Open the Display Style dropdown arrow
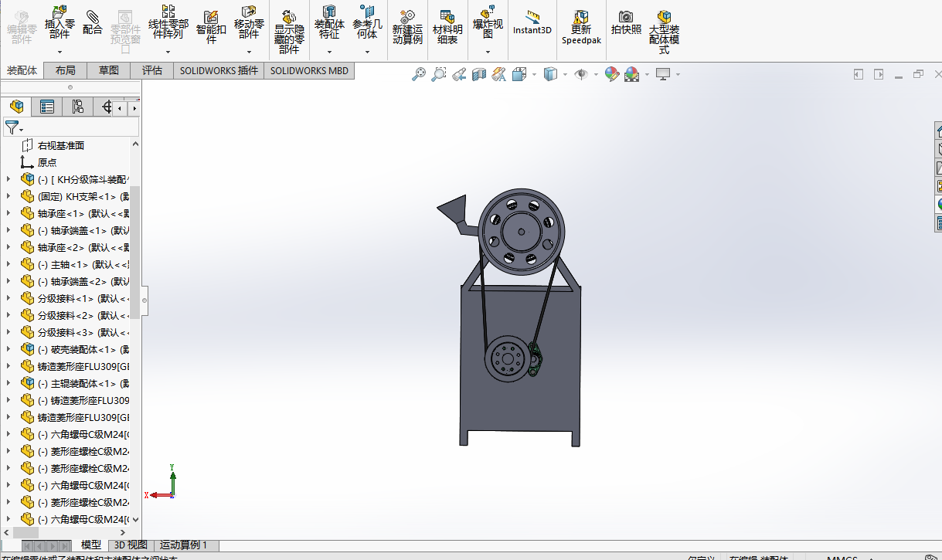 pos(565,74)
